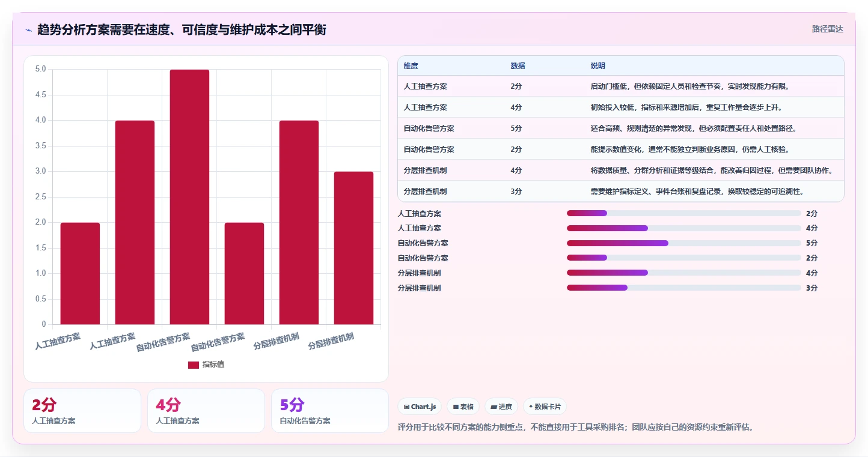Open the 5分 自动化告警方案 summary card
The image size is (868, 457).
tap(330, 411)
